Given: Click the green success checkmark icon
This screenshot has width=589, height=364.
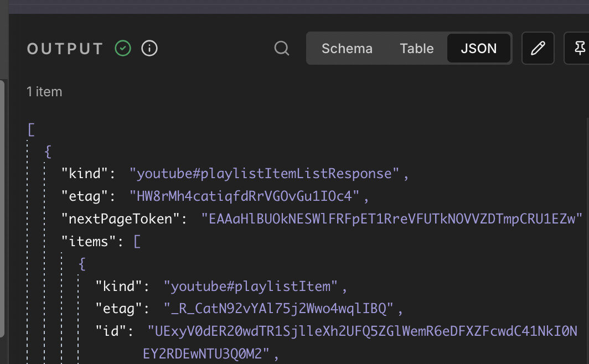Looking at the screenshot, I should pyautogui.click(x=123, y=49).
